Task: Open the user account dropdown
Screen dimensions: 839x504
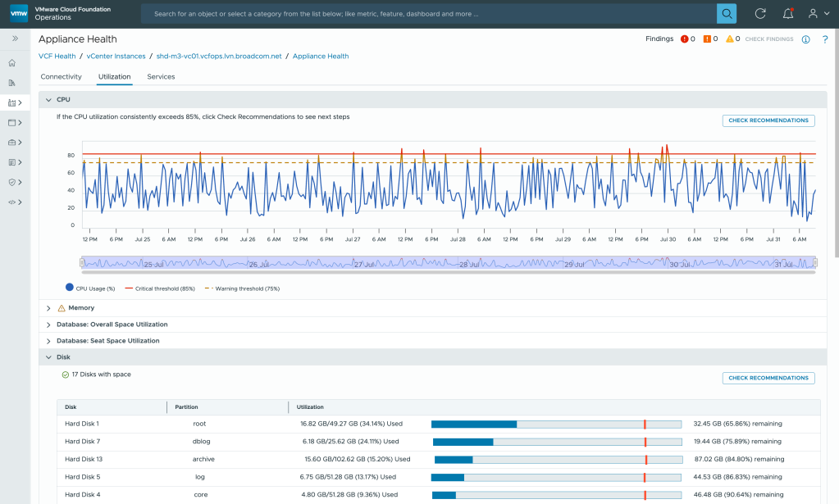Action: click(813, 14)
